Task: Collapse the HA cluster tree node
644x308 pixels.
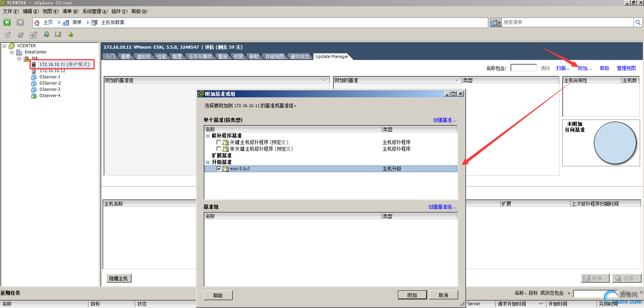Action: [19, 58]
